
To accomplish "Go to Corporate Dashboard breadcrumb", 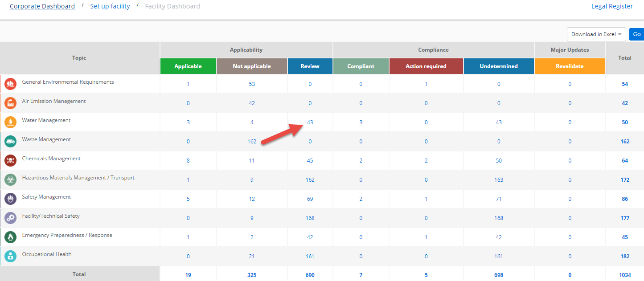I will pyautogui.click(x=42, y=6).
